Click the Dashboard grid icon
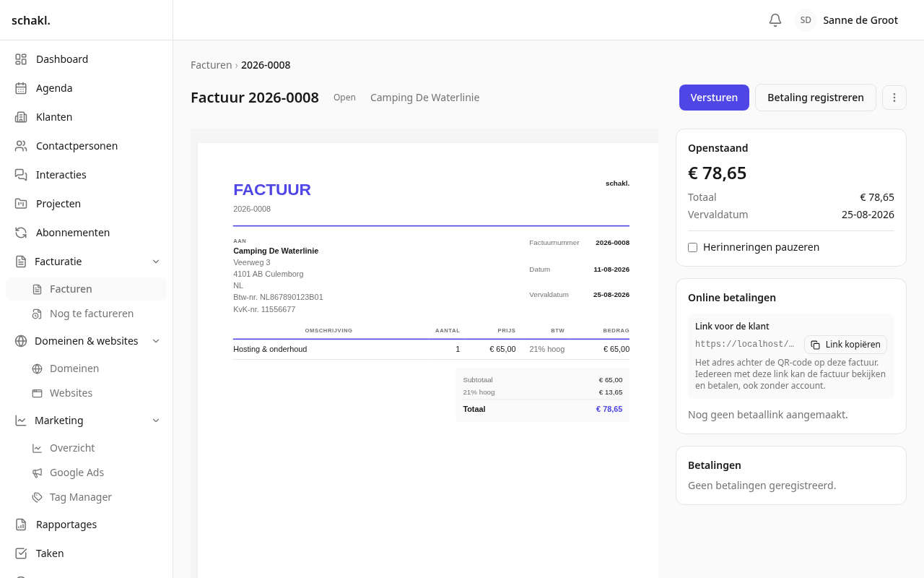This screenshot has width=924, height=578. pos(21,59)
